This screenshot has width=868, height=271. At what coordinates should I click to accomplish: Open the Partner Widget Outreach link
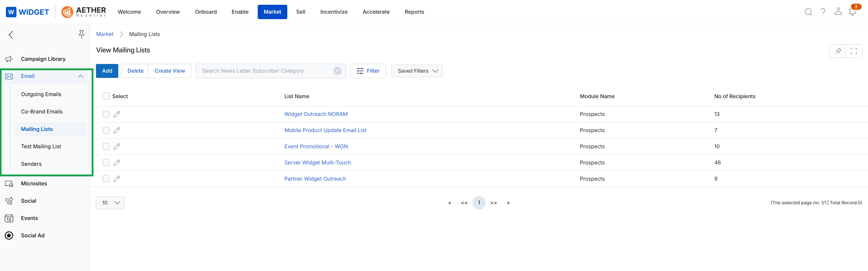(315, 179)
